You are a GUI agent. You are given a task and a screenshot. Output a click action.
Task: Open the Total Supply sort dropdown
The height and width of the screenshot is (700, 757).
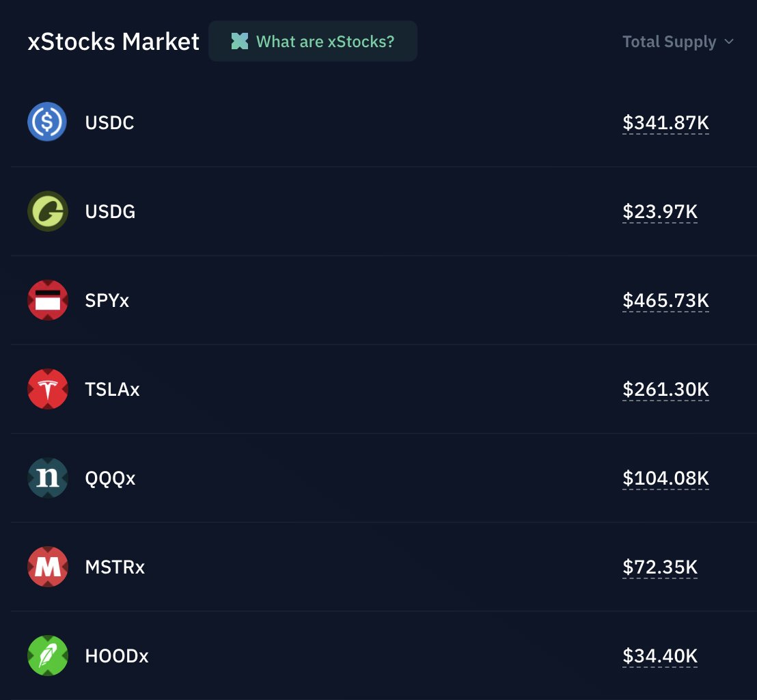pos(669,42)
